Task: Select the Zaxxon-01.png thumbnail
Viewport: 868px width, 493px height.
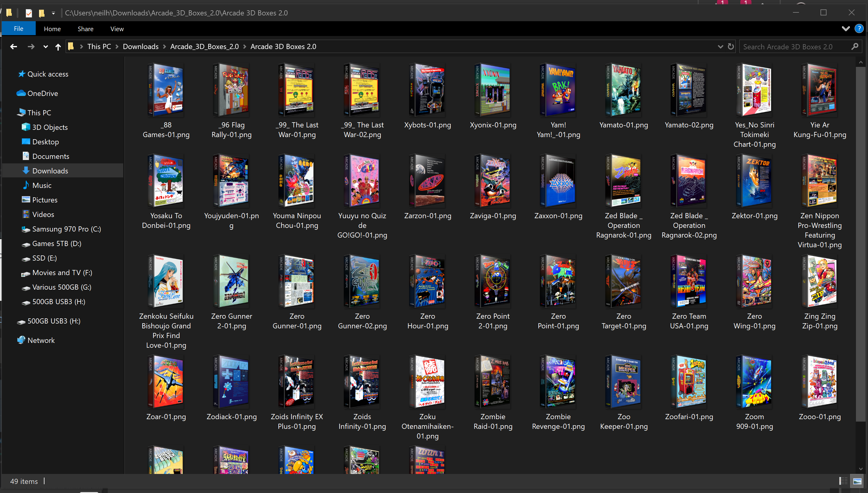Action: click(558, 181)
